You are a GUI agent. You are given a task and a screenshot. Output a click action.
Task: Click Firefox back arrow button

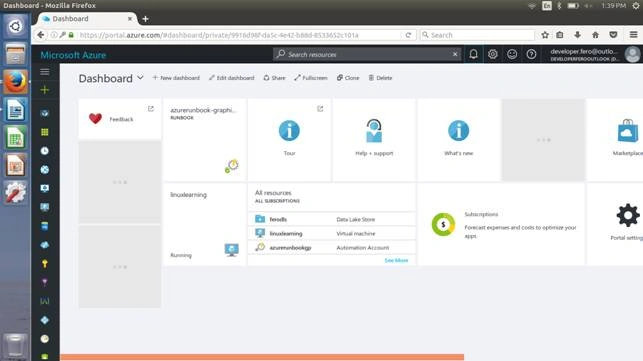tap(41, 35)
